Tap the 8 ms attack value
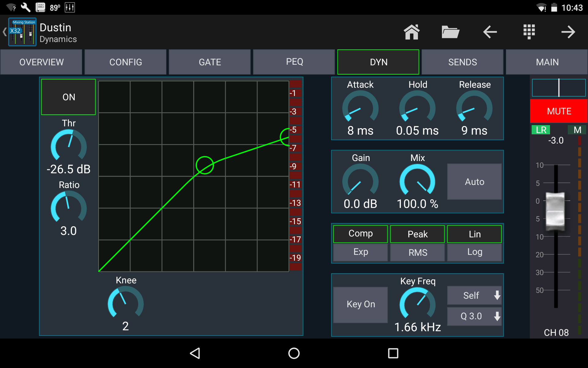Screen dimensions: 588x368 [x=360, y=131]
